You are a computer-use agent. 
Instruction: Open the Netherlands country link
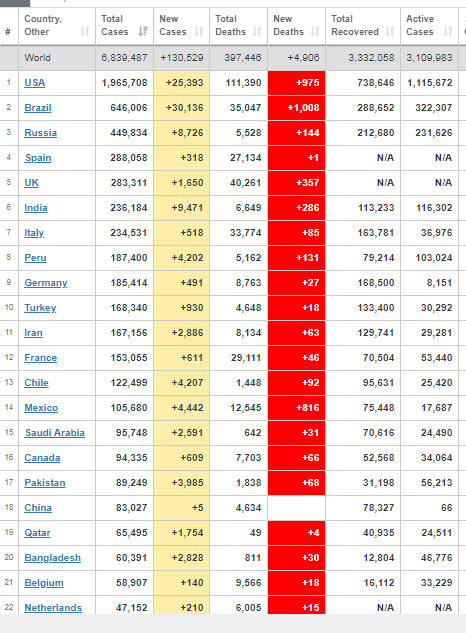(x=53, y=608)
